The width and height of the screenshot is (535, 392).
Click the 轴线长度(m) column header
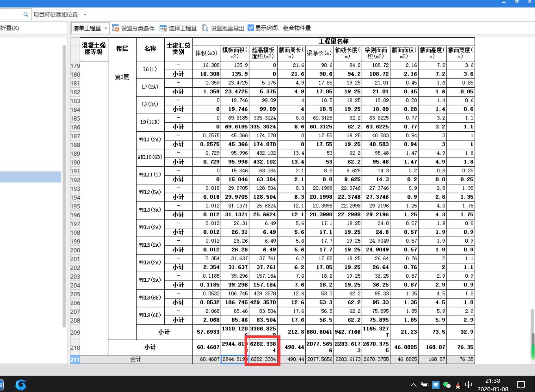[348, 53]
